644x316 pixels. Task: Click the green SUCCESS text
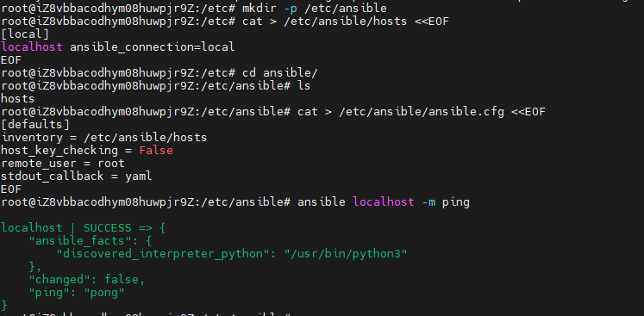tap(108, 228)
